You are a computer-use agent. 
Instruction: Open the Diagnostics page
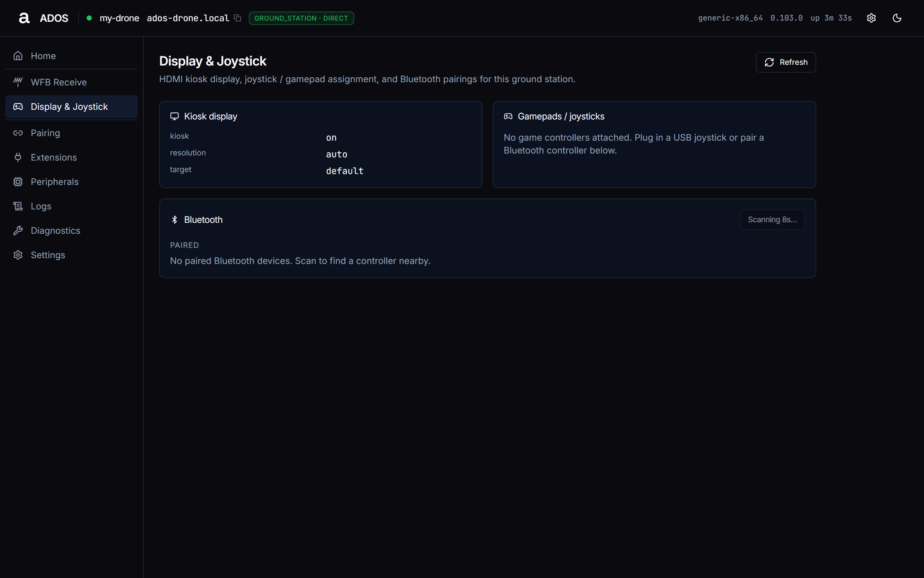pyautogui.click(x=71, y=231)
